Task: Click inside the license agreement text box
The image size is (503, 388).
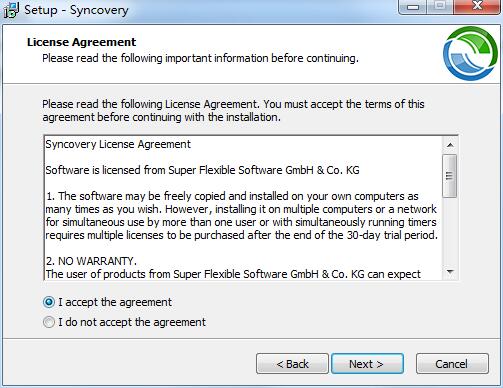Action: 243,208
